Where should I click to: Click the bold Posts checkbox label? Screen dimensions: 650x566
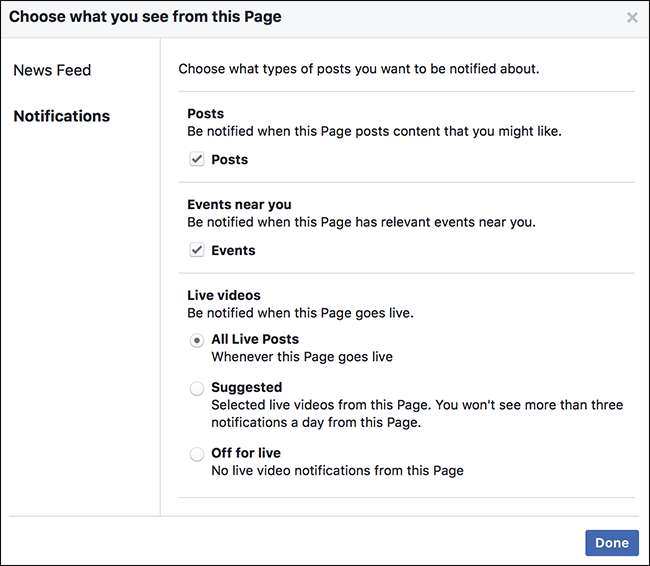230,160
